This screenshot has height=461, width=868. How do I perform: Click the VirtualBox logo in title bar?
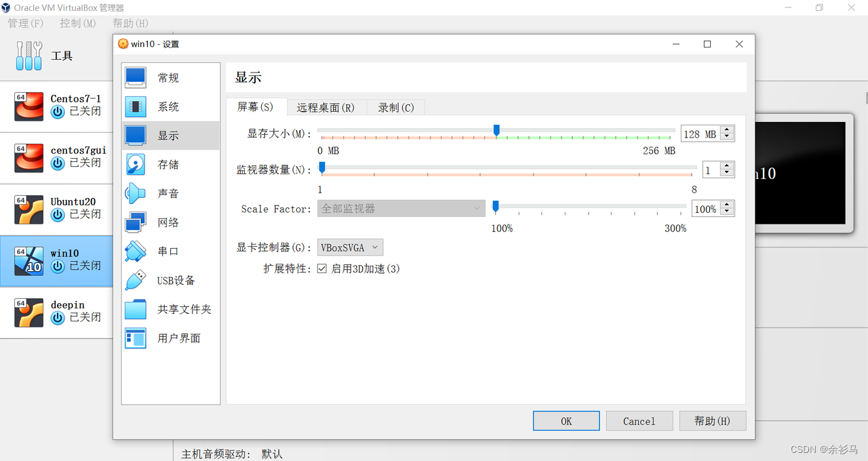point(6,7)
